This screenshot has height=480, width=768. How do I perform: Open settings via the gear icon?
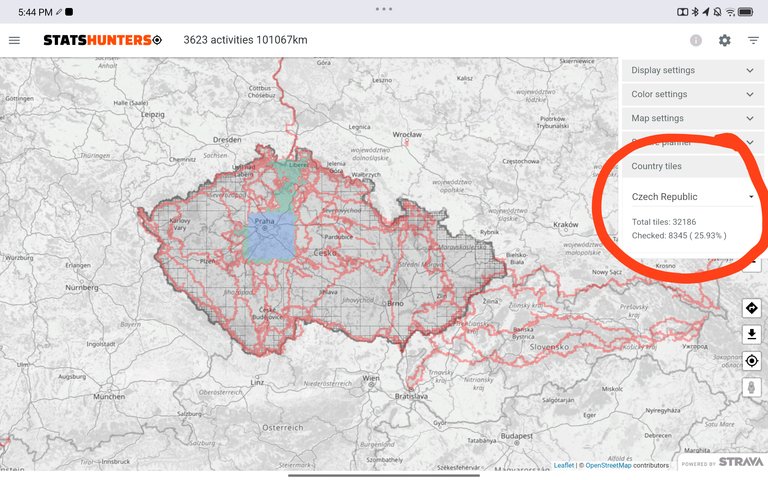pos(724,40)
